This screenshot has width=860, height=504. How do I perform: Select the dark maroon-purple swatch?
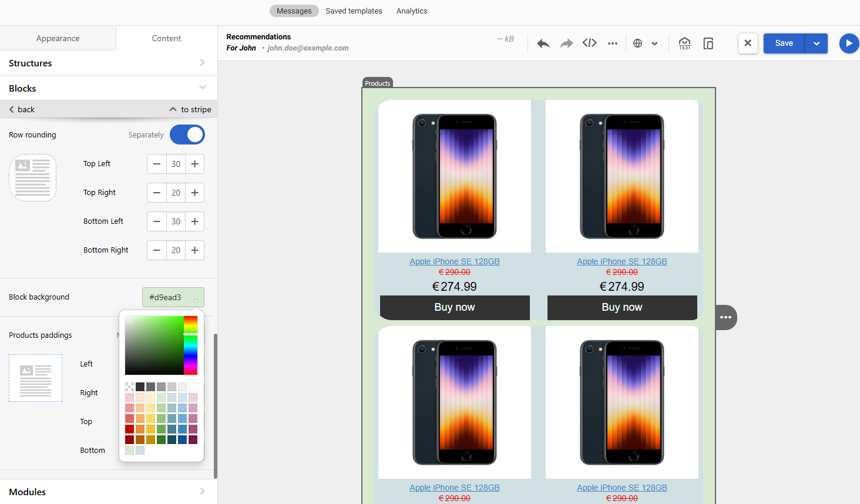pyautogui.click(x=193, y=439)
